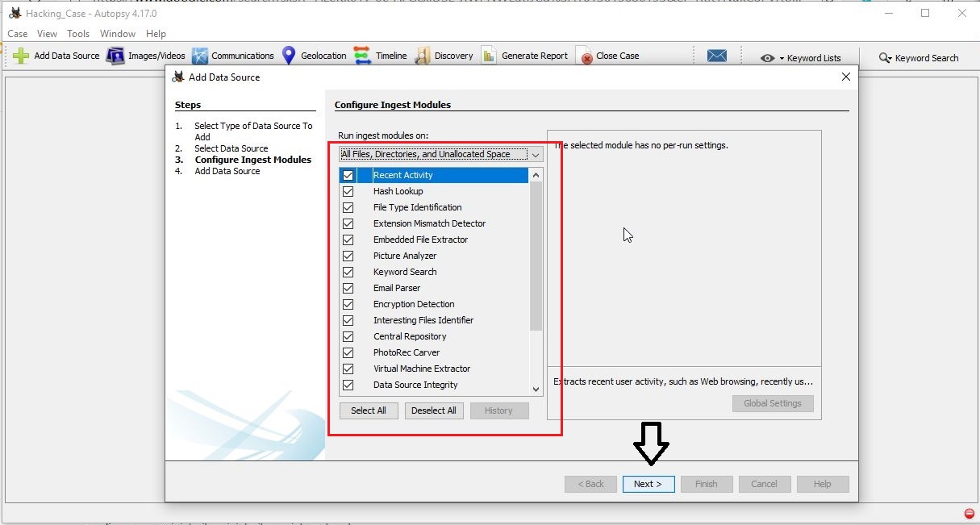The image size is (980, 525).
Task: Click the module list vertical scrollbar
Action: [x=536, y=256]
